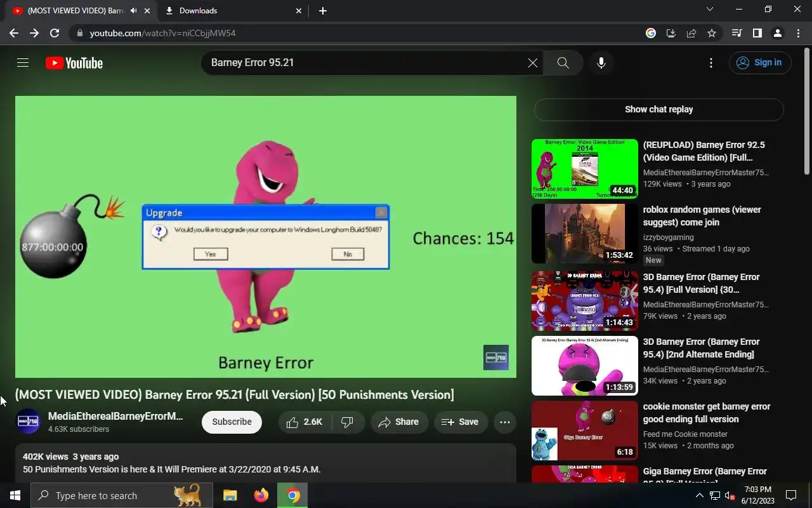
Task: Click the Windows taskbar search box
Action: (x=122, y=495)
